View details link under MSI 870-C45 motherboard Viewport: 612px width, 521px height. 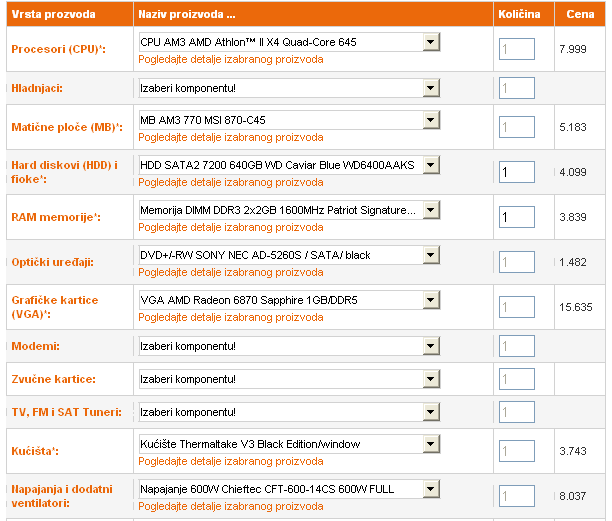231,137
